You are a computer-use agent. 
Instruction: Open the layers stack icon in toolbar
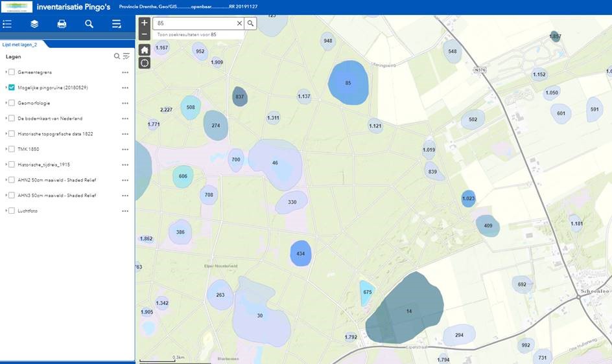pyautogui.click(x=34, y=24)
